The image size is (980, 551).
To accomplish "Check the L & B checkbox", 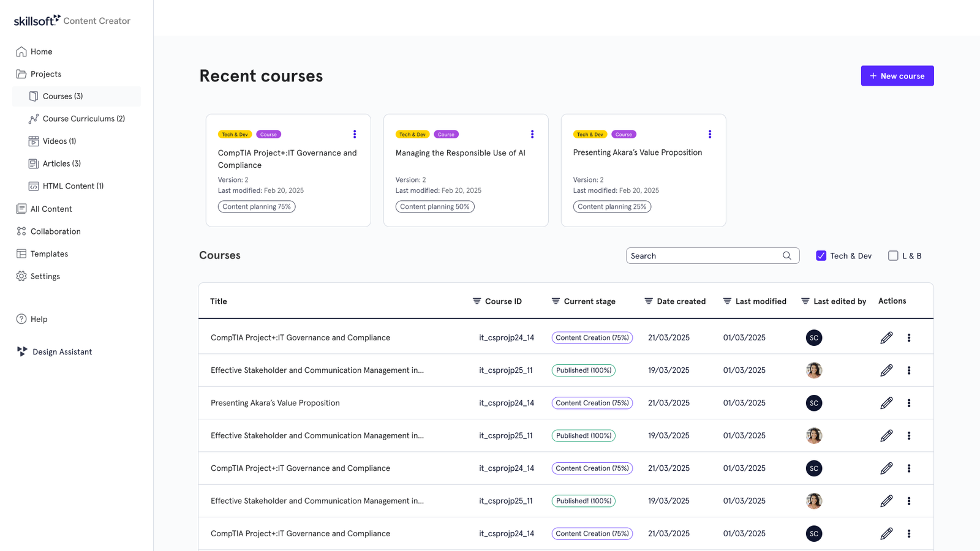I will 893,256.
